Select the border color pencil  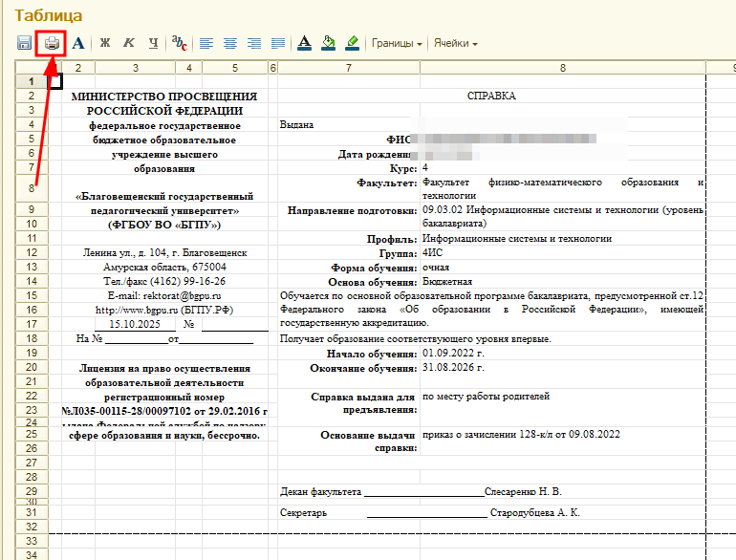tap(353, 43)
